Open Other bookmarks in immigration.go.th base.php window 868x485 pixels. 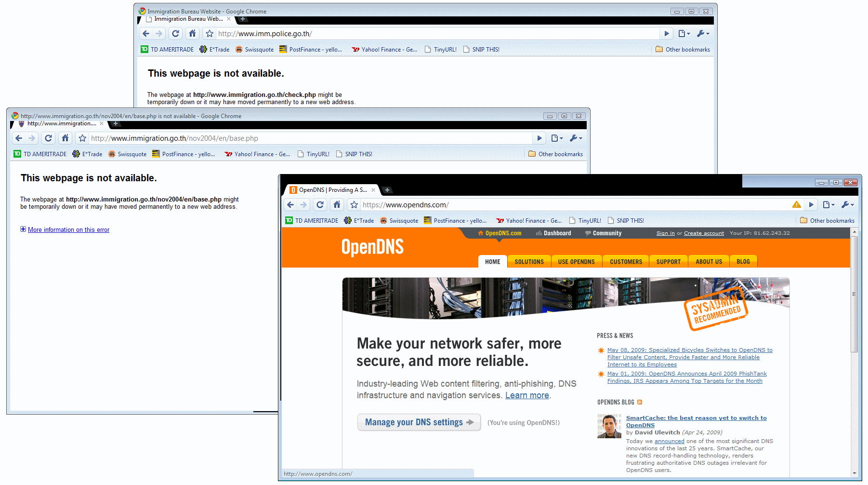(555, 154)
